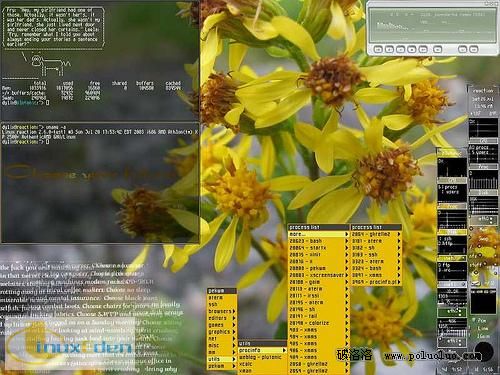Toggle the repeat button in XMMS player
Image resolution: width=500 pixels, height=375 pixels.
click(x=474, y=49)
